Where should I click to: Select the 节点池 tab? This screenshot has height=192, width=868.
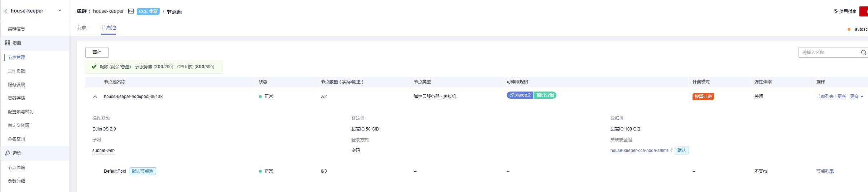(x=108, y=28)
